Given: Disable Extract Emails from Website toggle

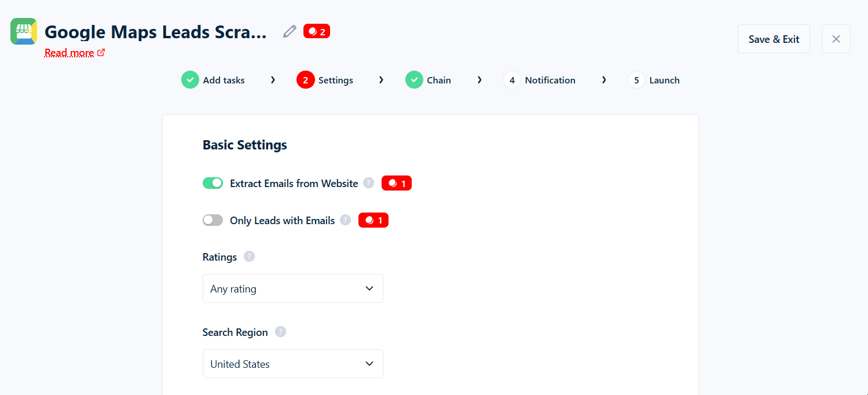Looking at the screenshot, I should (x=213, y=183).
